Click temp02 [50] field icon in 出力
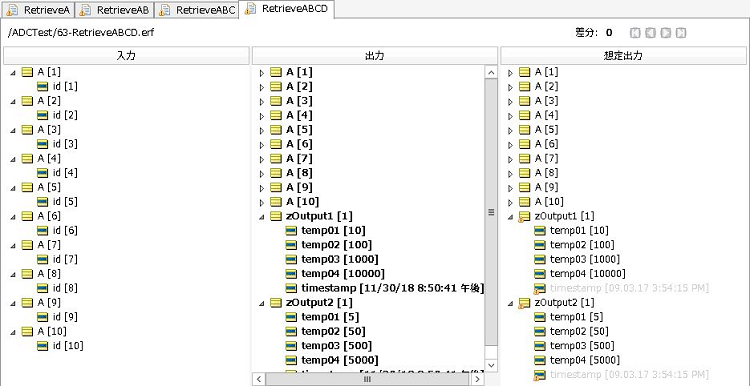Image resolution: width=750 pixels, height=386 pixels. [x=291, y=331]
